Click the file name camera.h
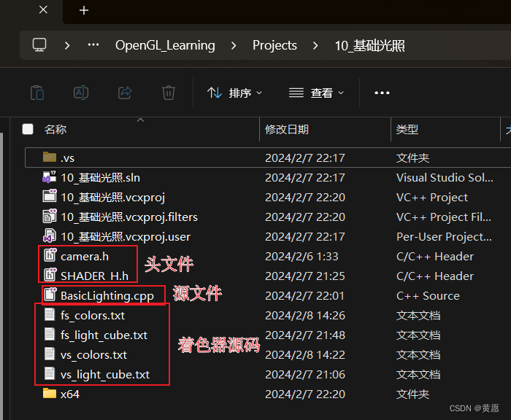This screenshot has height=420, width=511. pyautogui.click(x=85, y=257)
